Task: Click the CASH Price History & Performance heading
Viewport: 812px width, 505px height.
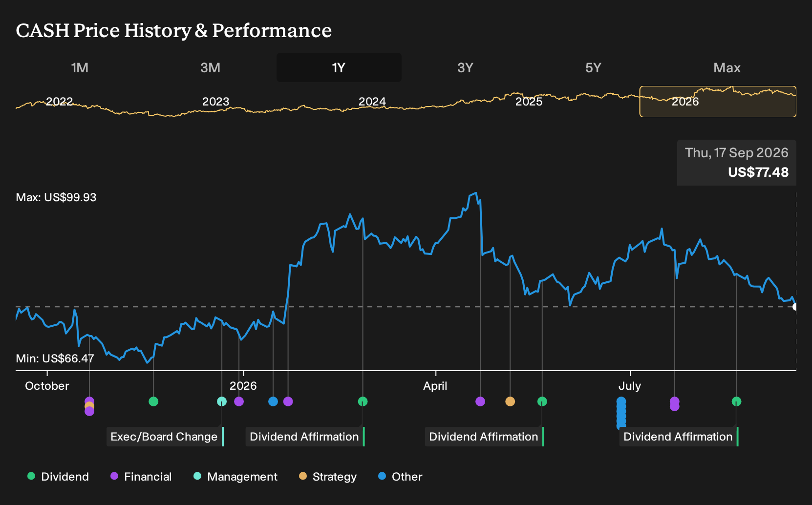Action: [x=174, y=30]
